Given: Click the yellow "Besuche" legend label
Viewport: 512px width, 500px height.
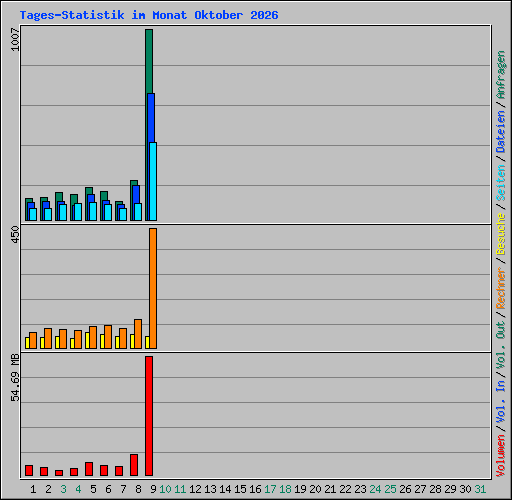Looking at the screenshot, I should pyautogui.click(x=500, y=234).
